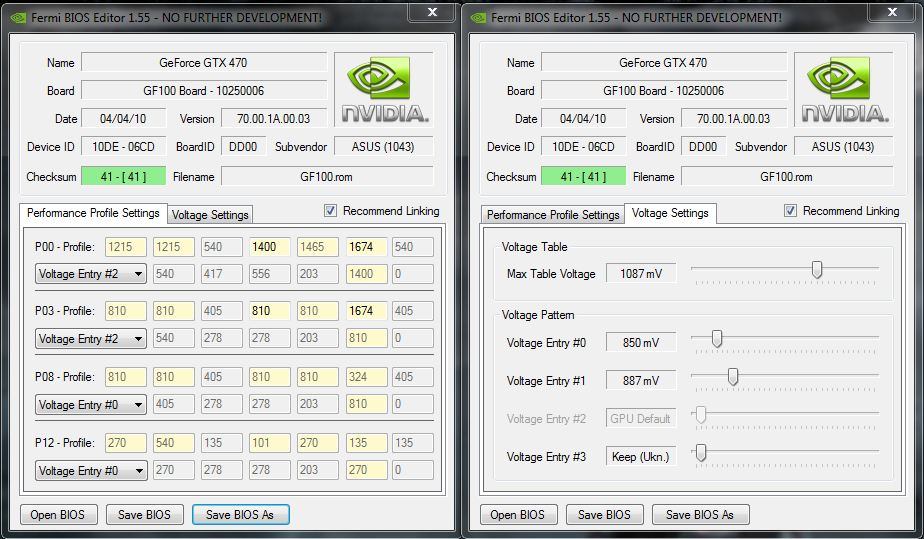
Task: Click Save BIOS in left window
Action: pyautogui.click(x=144, y=515)
